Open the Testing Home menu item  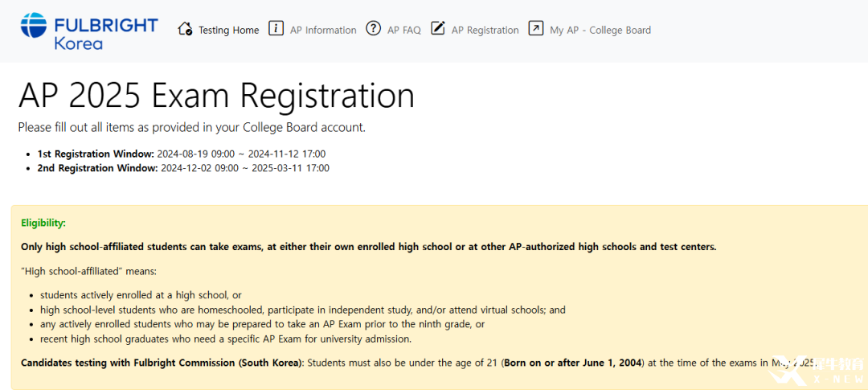(228, 30)
